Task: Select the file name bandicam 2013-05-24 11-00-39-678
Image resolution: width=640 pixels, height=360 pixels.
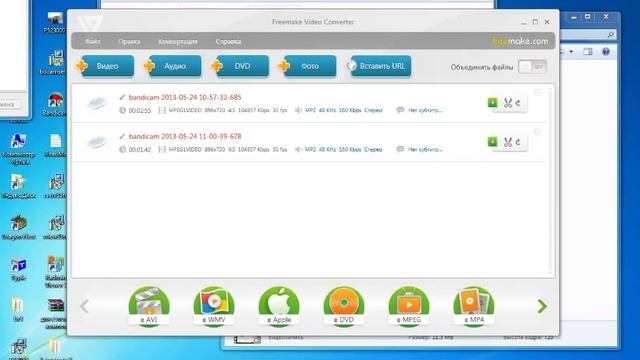Action: 185,136
